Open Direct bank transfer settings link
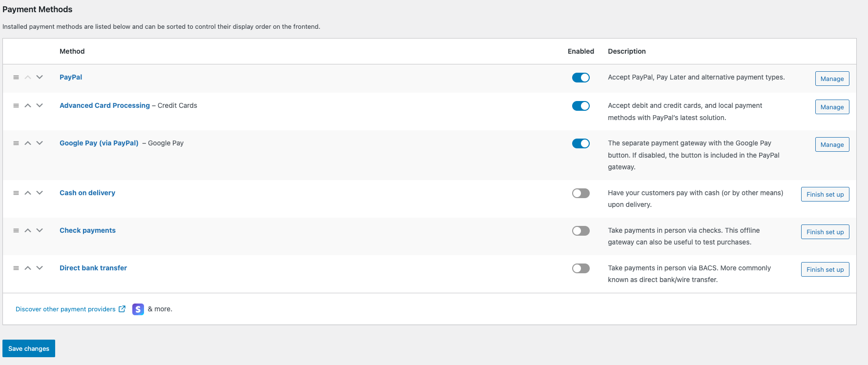This screenshot has width=868, height=365. click(93, 268)
